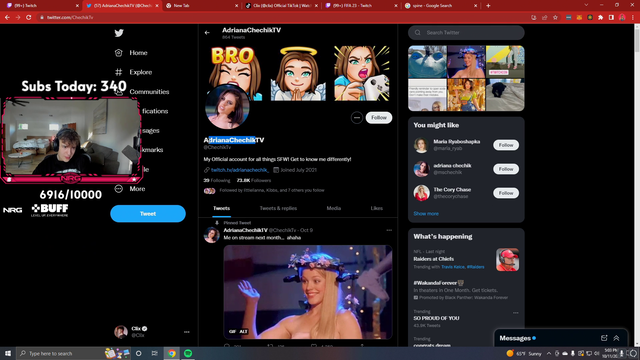
Task: Close the New Tab browser tab
Action: tap(237, 6)
